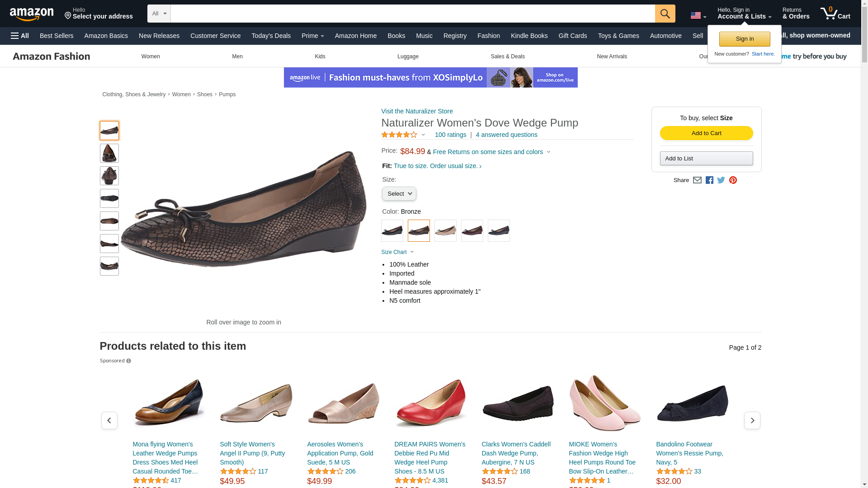Open the shopping cart icon
868x488 pixels.
835,14
